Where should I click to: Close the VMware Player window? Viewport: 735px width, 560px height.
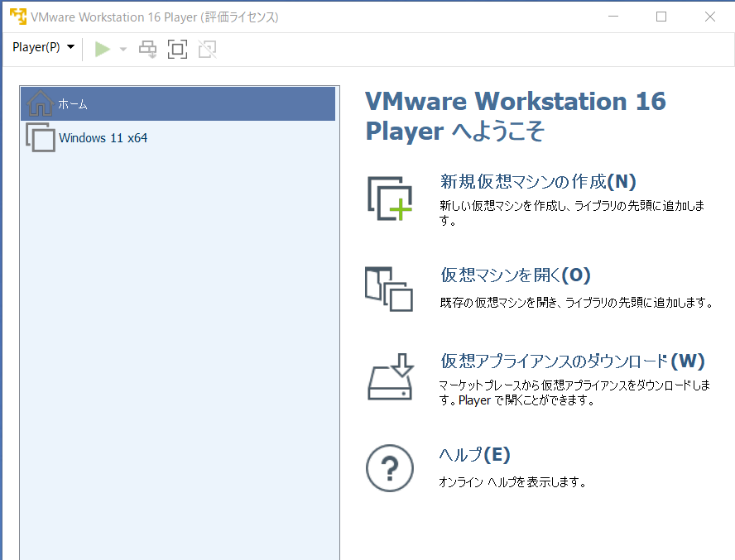(x=709, y=17)
